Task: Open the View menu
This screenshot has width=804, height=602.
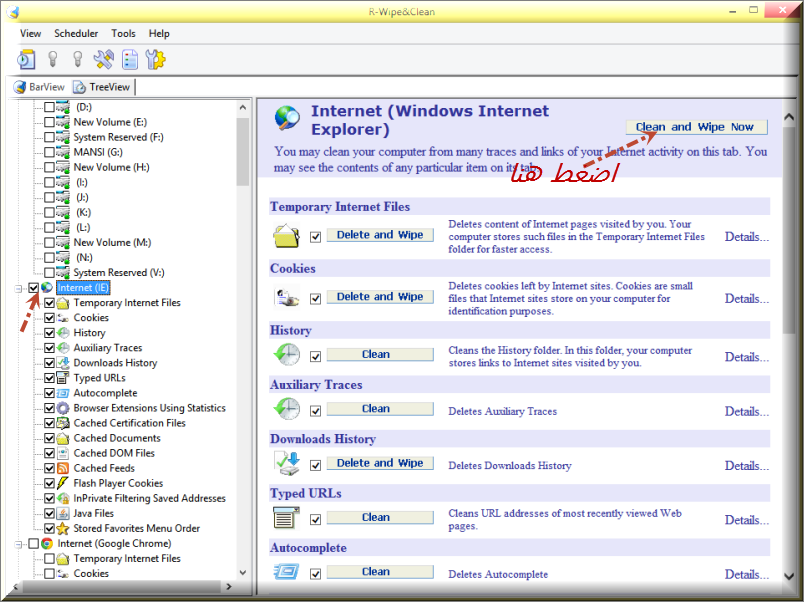Action: point(30,33)
